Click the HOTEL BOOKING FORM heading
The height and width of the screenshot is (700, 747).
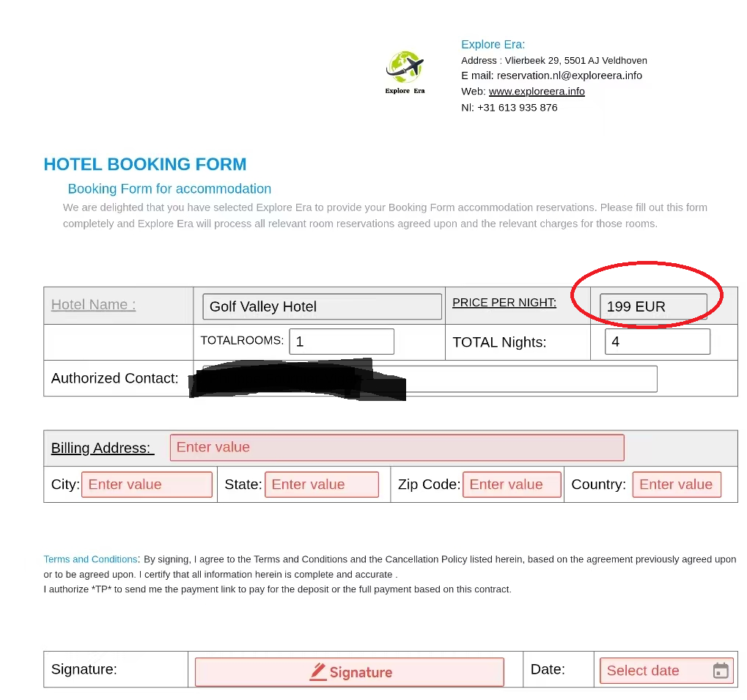pyautogui.click(x=145, y=164)
